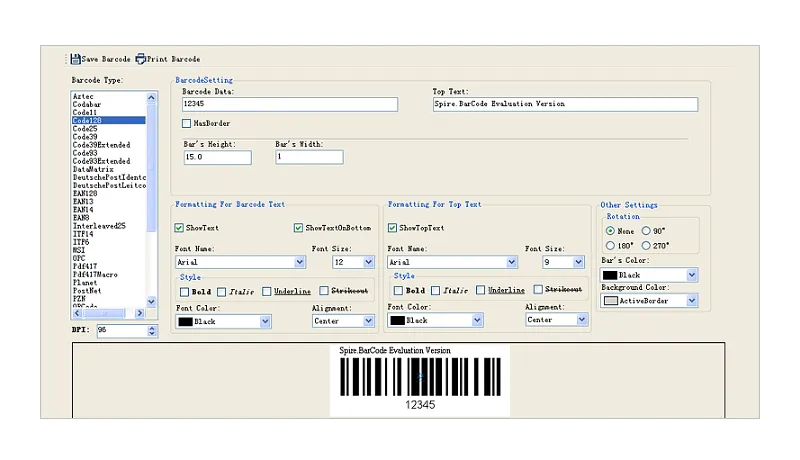This screenshot has height=460, width=800.
Task: Enable Italic style for barcode text
Action: pos(221,292)
